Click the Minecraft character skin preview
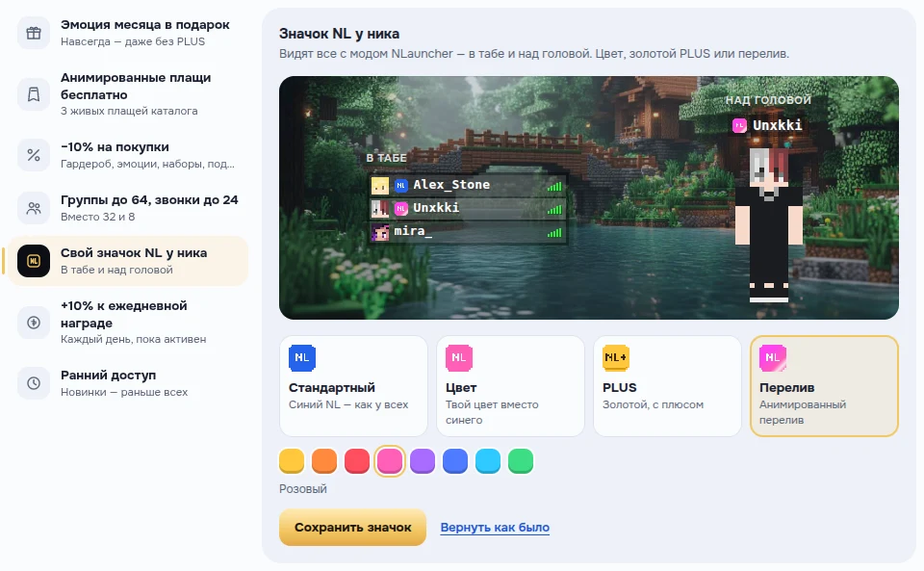This screenshot has height=571, width=924. 769,225
